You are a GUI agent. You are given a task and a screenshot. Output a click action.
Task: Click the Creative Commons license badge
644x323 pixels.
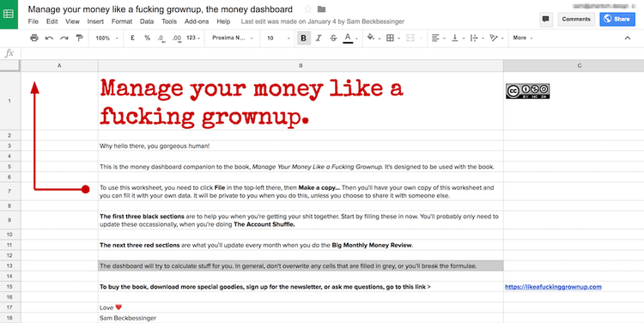[x=527, y=91]
